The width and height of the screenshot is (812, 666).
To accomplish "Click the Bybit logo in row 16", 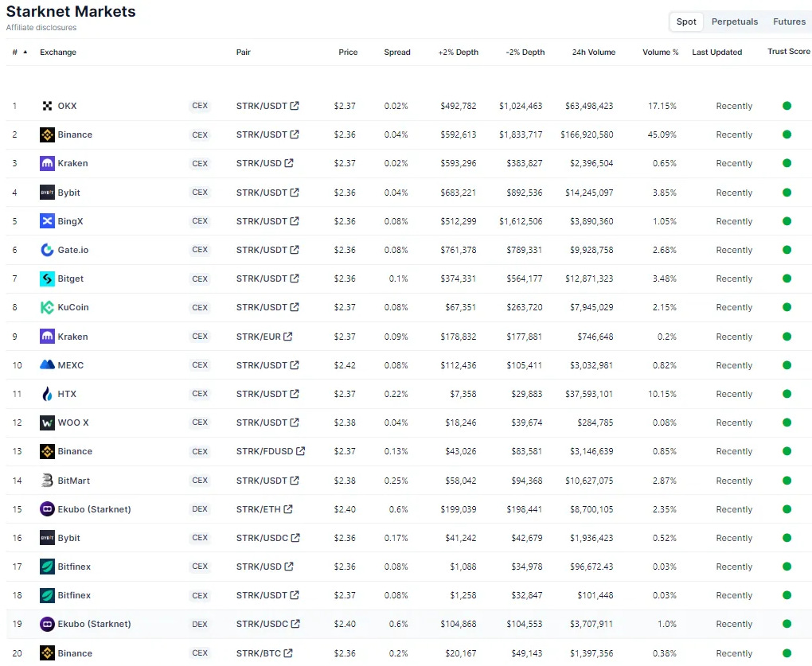I will coord(47,538).
